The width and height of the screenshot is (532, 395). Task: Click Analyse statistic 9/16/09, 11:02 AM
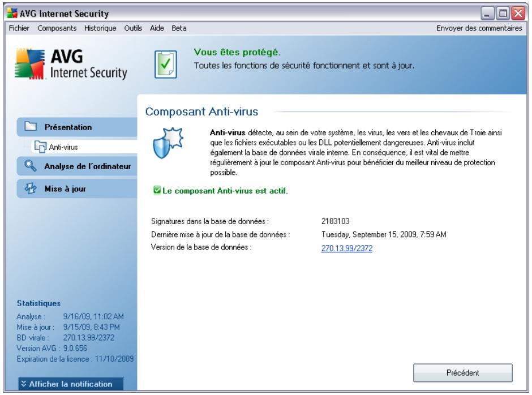[93, 316]
